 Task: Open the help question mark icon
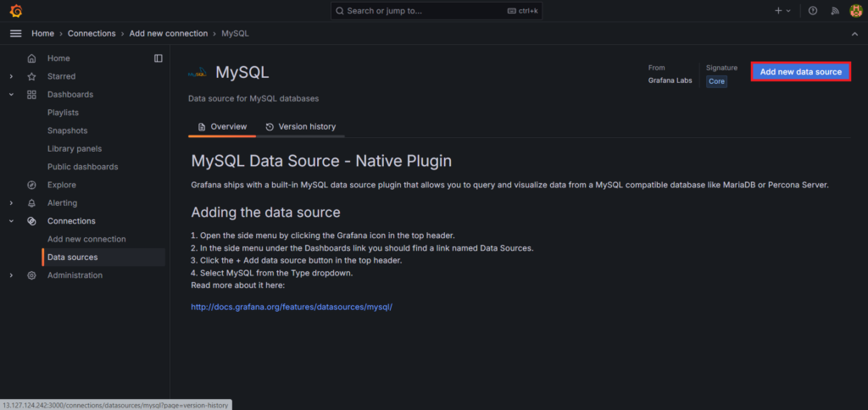813,10
